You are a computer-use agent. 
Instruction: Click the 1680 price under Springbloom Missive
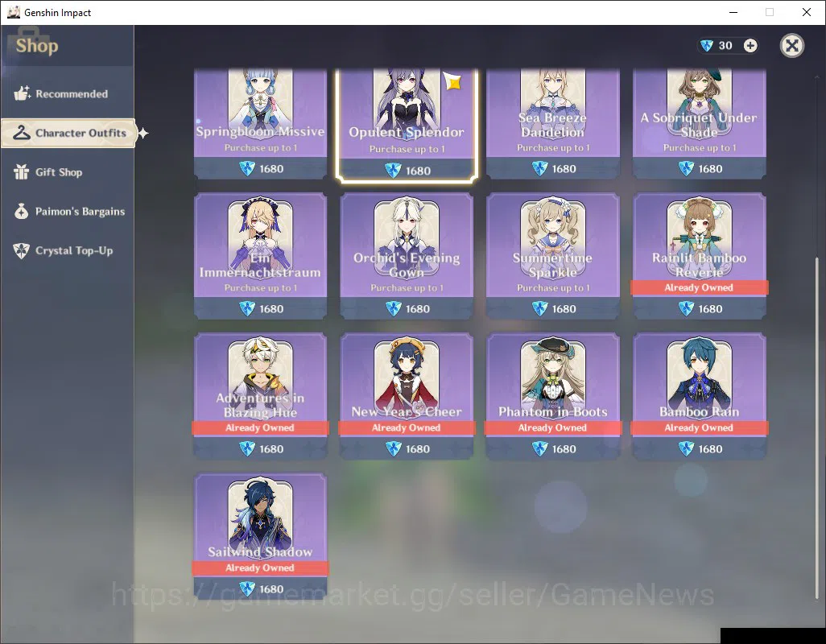pos(271,169)
